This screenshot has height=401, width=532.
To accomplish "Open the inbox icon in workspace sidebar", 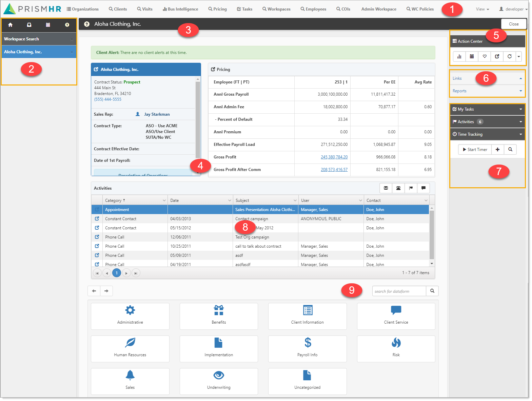I will (x=29, y=25).
